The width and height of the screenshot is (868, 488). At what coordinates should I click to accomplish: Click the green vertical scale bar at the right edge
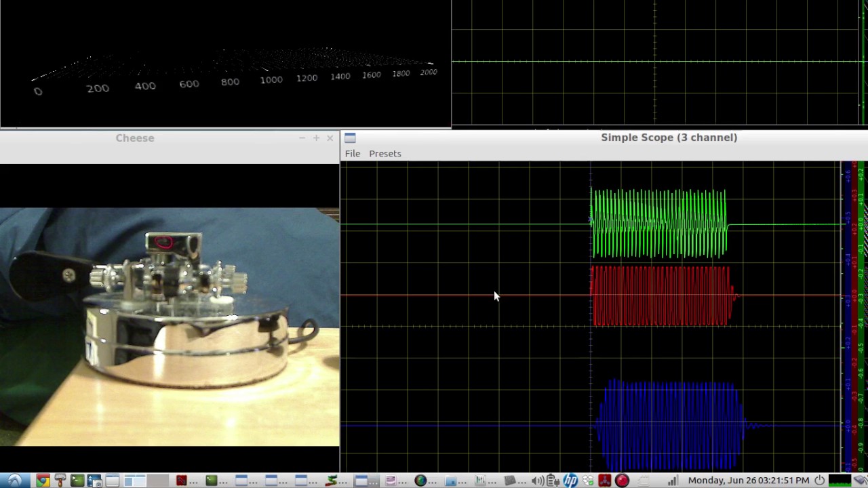click(x=862, y=316)
